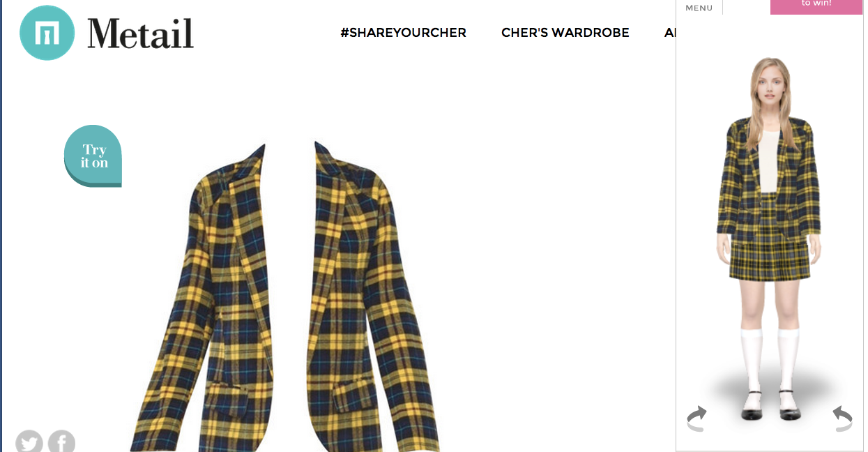Rotate model using the bottom-right arrow icon
This screenshot has width=868, height=452.
[843, 419]
